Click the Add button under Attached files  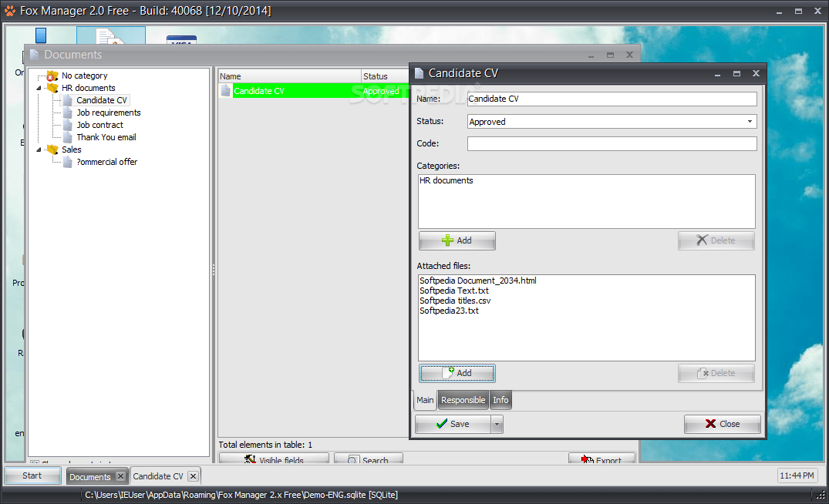click(x=457, y=373)
